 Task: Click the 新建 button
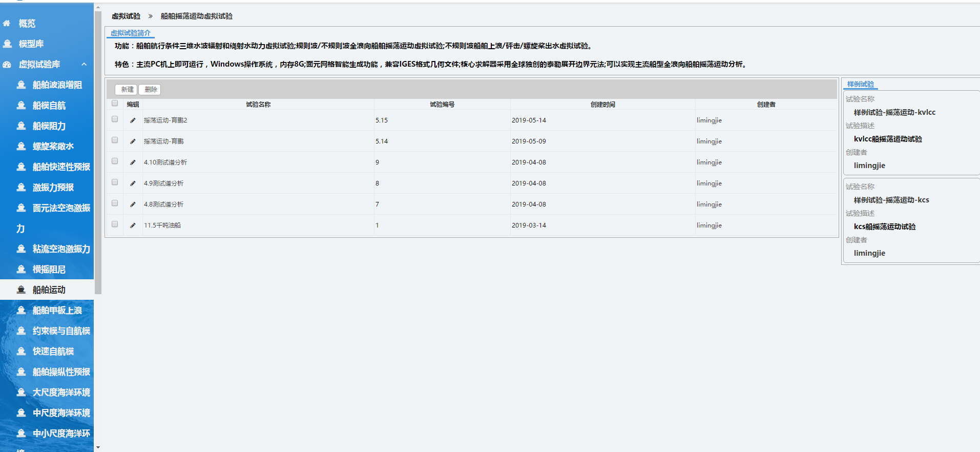[127, 90]
